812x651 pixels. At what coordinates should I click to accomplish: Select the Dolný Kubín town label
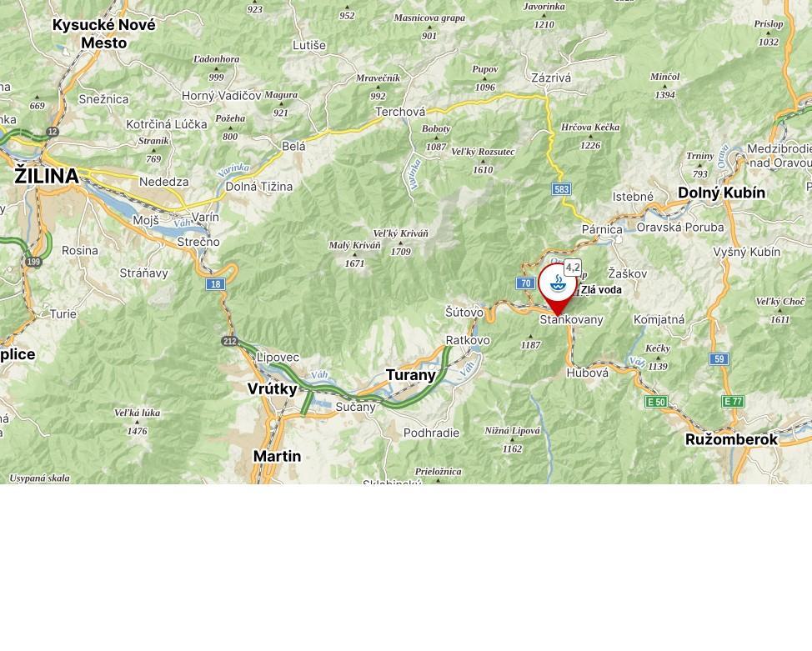pos(721,193)
